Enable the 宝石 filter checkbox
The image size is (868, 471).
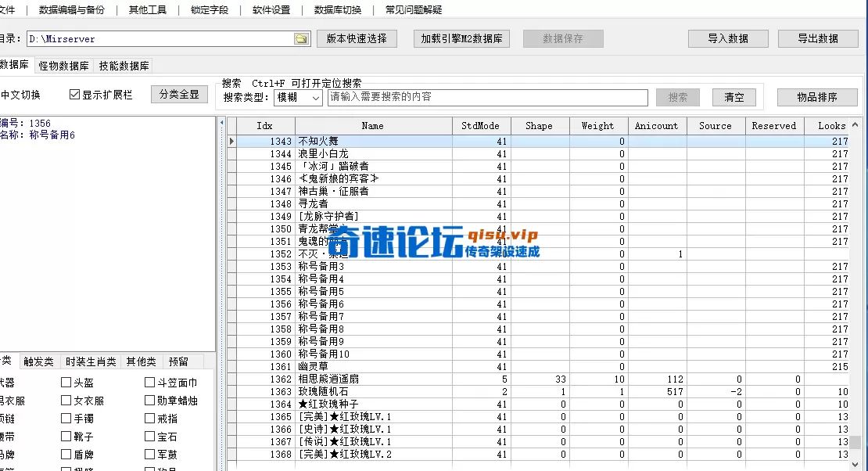click(149, 436)
